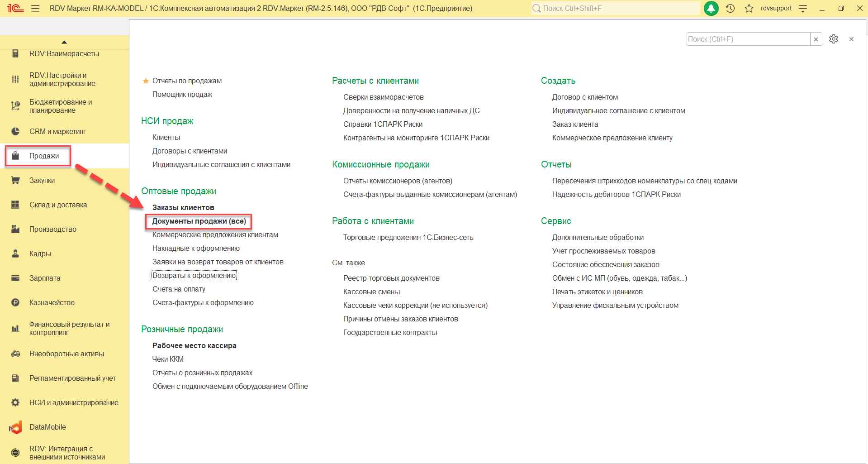Open Документы продажи (все)
The height and width of the screenshot is (464, 868).
click(199, 221)
